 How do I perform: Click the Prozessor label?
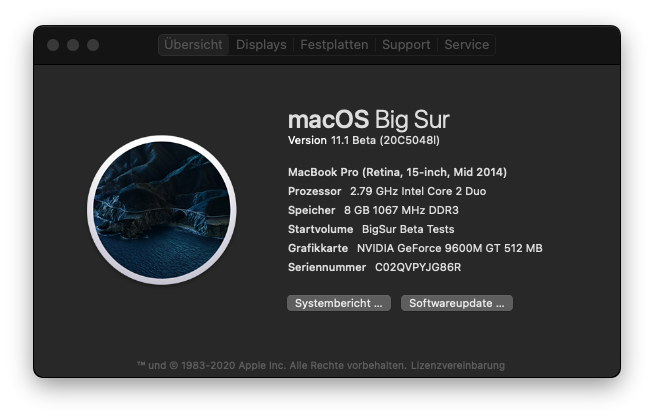click(314, 191)
